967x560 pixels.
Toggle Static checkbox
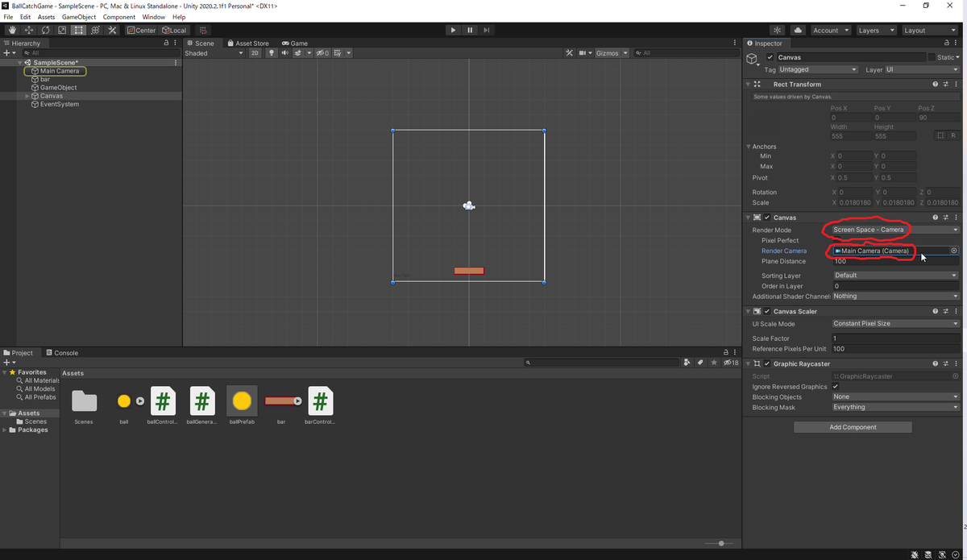pyautogui.click(x=932, y=57)
